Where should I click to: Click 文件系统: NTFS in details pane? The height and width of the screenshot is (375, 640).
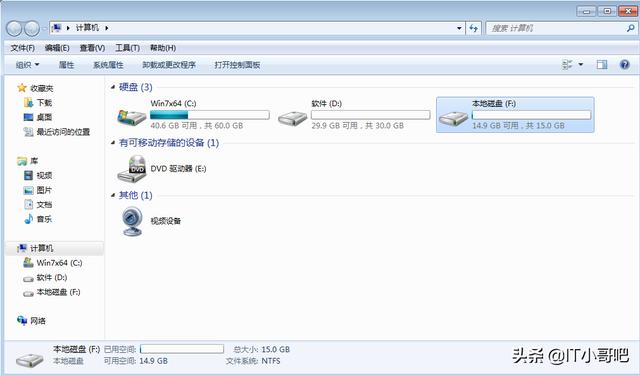(253, 361)
